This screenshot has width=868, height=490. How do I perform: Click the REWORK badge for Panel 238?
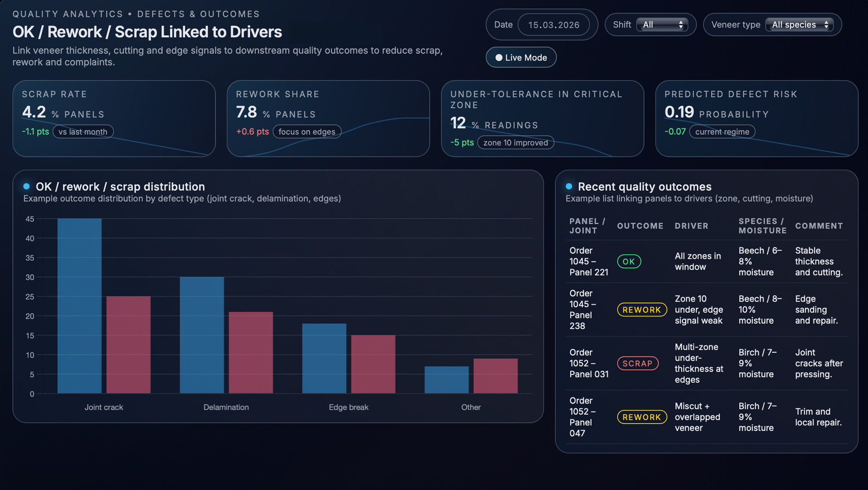pyautogui.click(x=642, y=310)
